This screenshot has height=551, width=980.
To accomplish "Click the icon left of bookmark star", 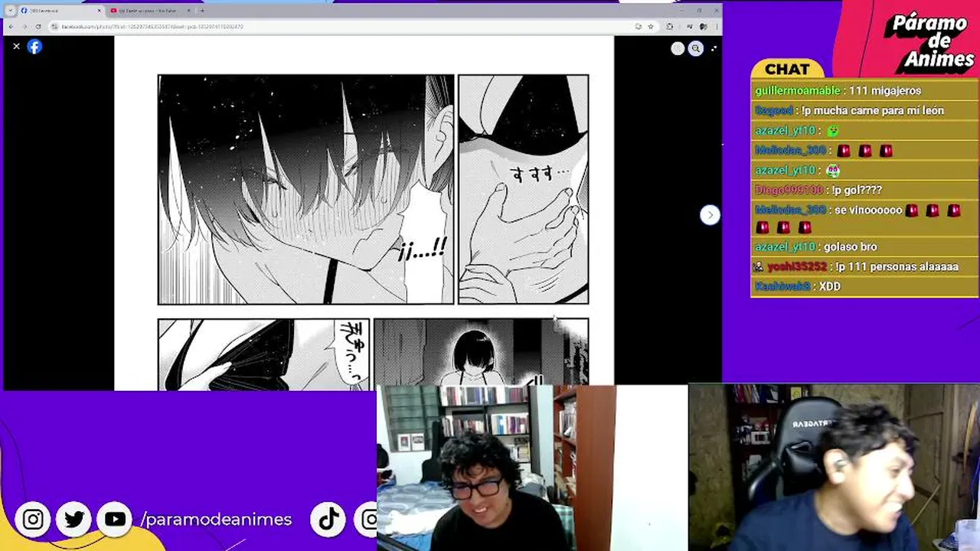I will 639,27.
